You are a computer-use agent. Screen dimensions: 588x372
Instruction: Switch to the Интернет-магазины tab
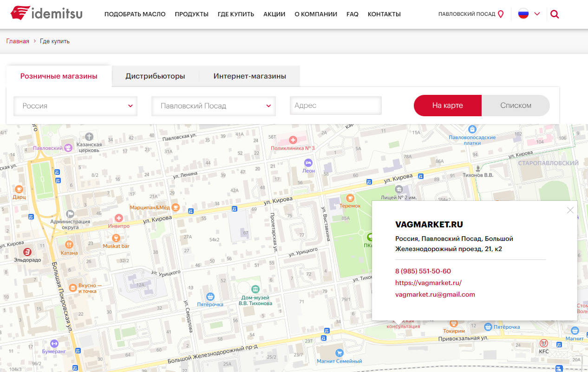[x=250, y=76]
